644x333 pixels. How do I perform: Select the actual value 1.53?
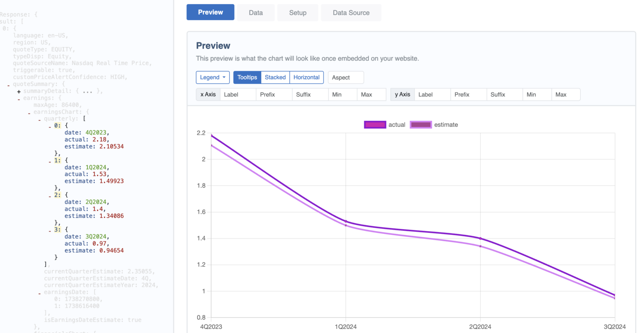99,174
